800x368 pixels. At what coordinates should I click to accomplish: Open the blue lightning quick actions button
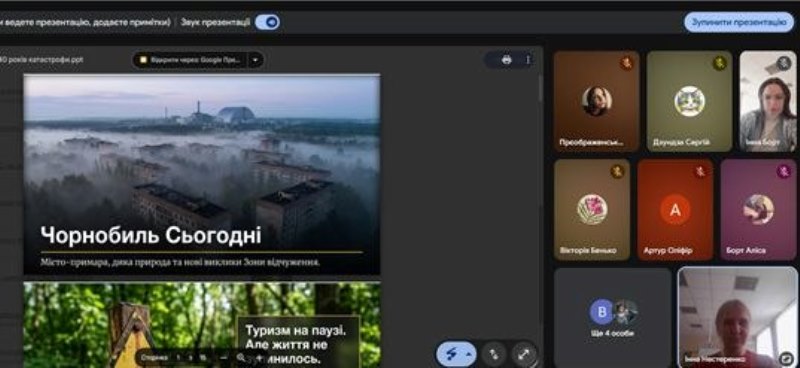pyautogui.click(x=456, y=354)
